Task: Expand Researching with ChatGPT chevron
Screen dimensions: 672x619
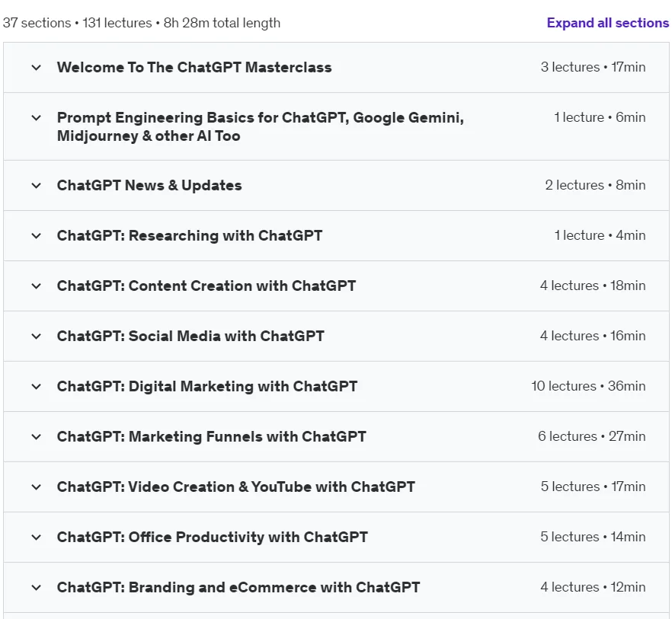Action: (37, 235)
